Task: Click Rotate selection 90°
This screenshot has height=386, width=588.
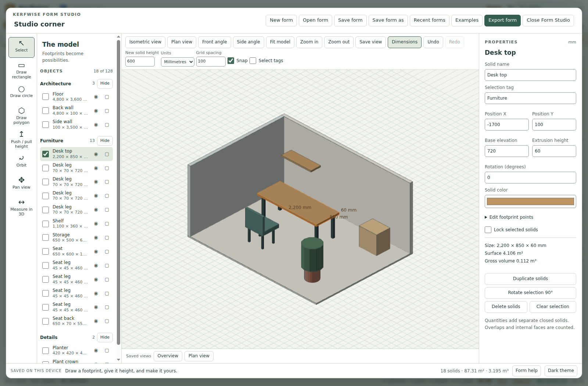Action: [x=530, y=293]
